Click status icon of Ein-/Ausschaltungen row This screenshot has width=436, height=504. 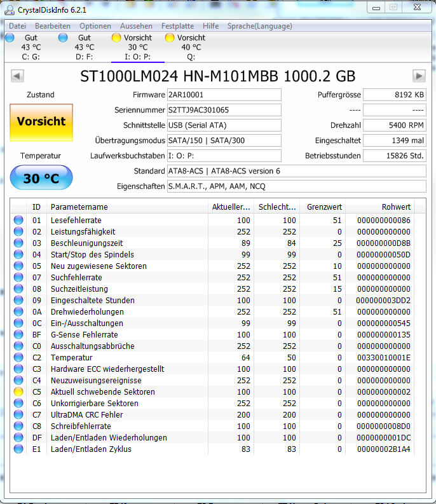pyautogui.click(x=18, y=323)
